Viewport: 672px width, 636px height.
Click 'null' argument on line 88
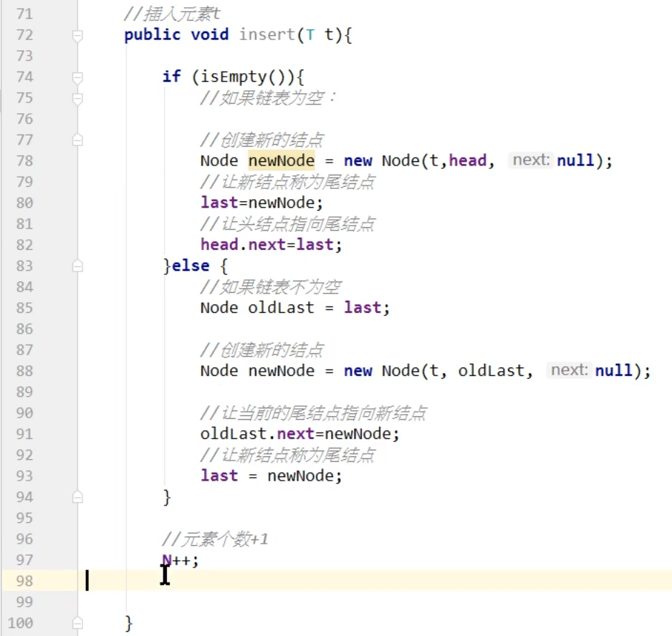[614, 371]
